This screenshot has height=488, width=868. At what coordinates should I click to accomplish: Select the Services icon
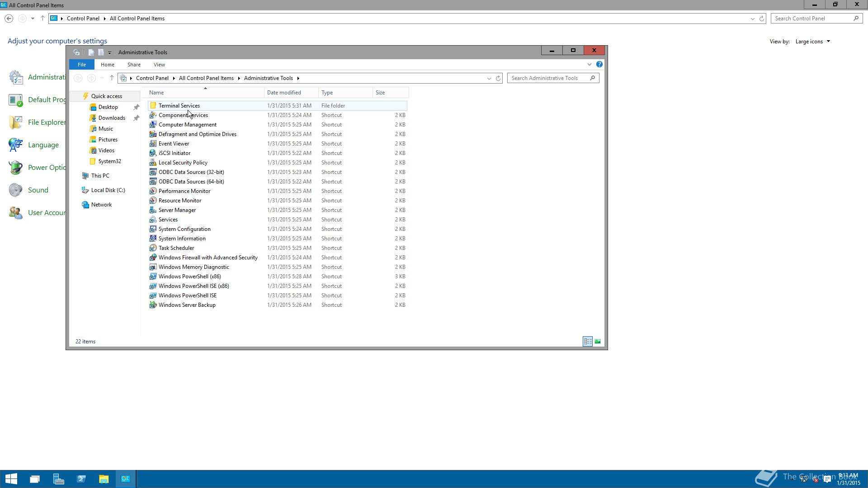[153, 220]
